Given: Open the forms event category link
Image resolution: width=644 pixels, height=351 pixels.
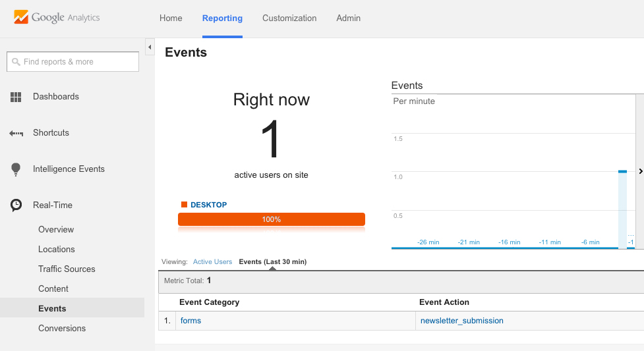Looking at the screenshot, I should (191, 321).
